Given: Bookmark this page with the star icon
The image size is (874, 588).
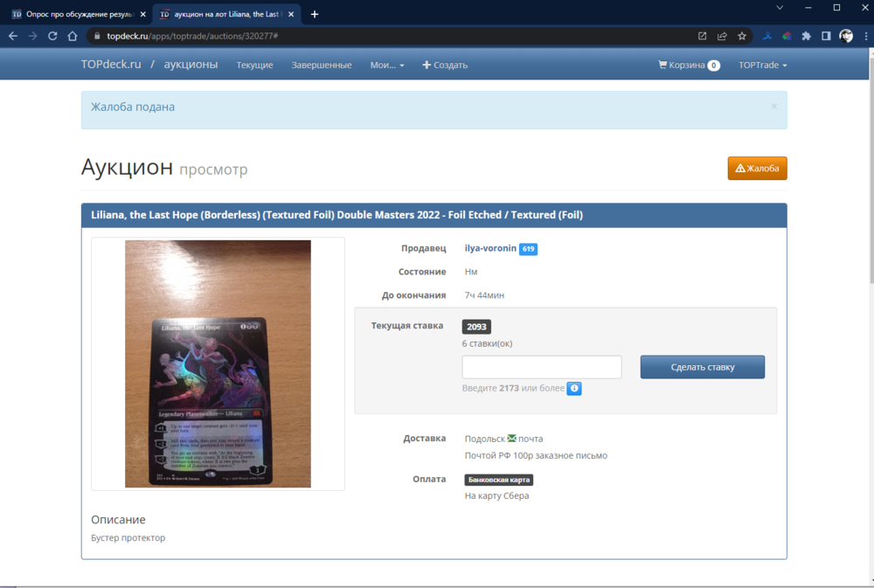Looking at the screenshot, I should coord(742,36).
